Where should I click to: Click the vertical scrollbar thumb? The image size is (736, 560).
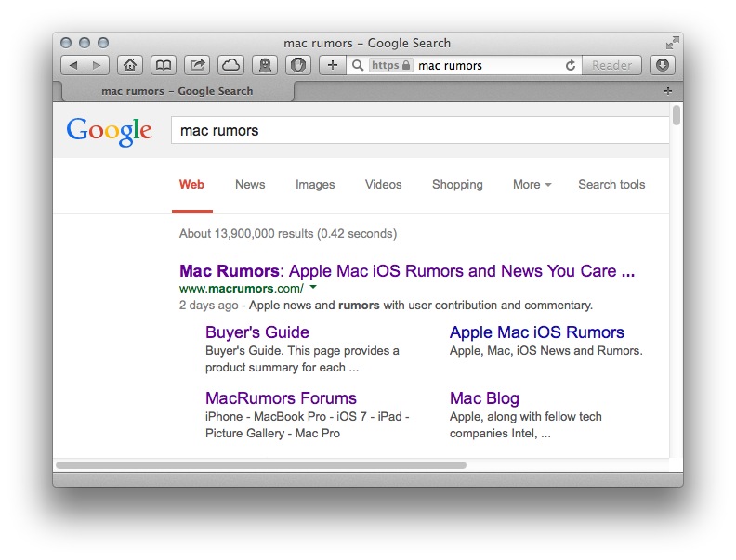(x=676, y=115)
